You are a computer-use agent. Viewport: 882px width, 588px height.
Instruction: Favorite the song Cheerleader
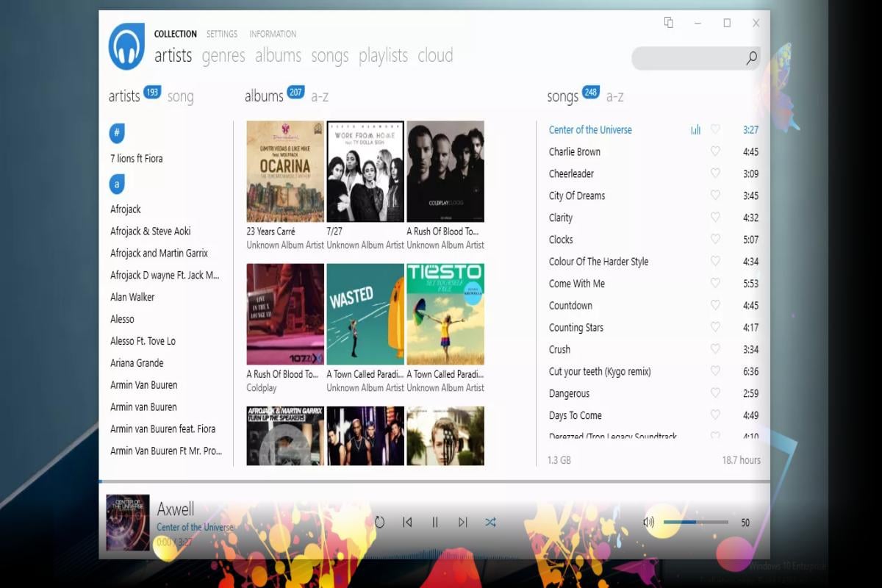[x=715, y=173]
